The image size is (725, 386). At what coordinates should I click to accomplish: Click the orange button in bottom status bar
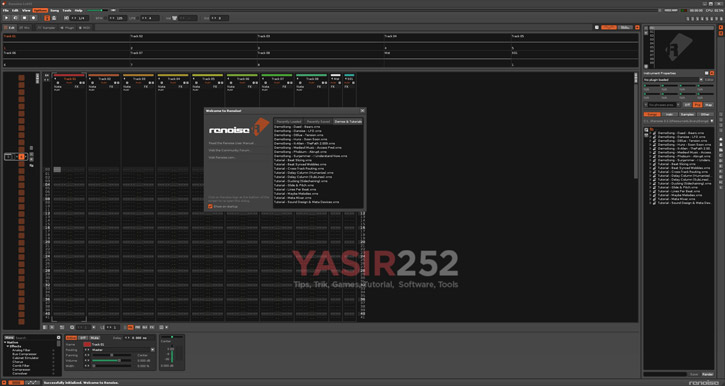[x=16, y=382]
